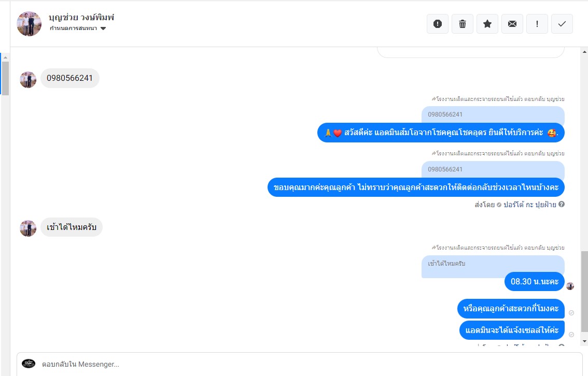Open conversation assignment dropdown under contact name
This screenshot has height=376, width=588.
[78, 28]
